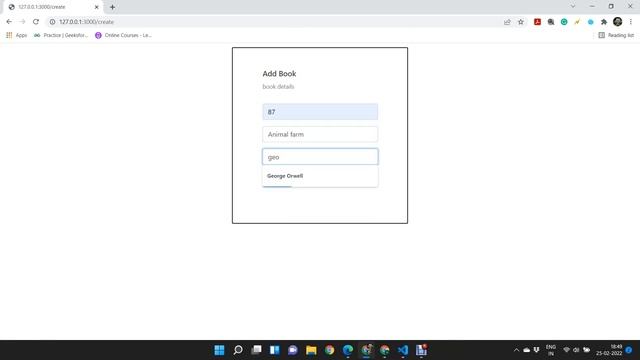Open Visual Studio Code from the taskbar
Viewport: 640px width, 360px height.
[x=403, y=350]
